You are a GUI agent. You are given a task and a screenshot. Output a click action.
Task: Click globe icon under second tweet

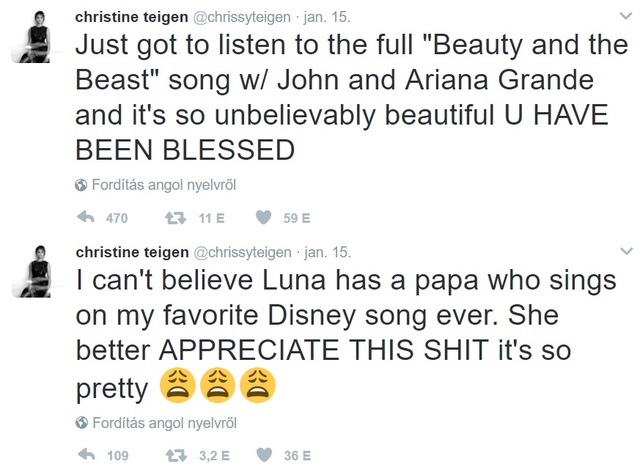pyautogui.click(x=82, y=422)
